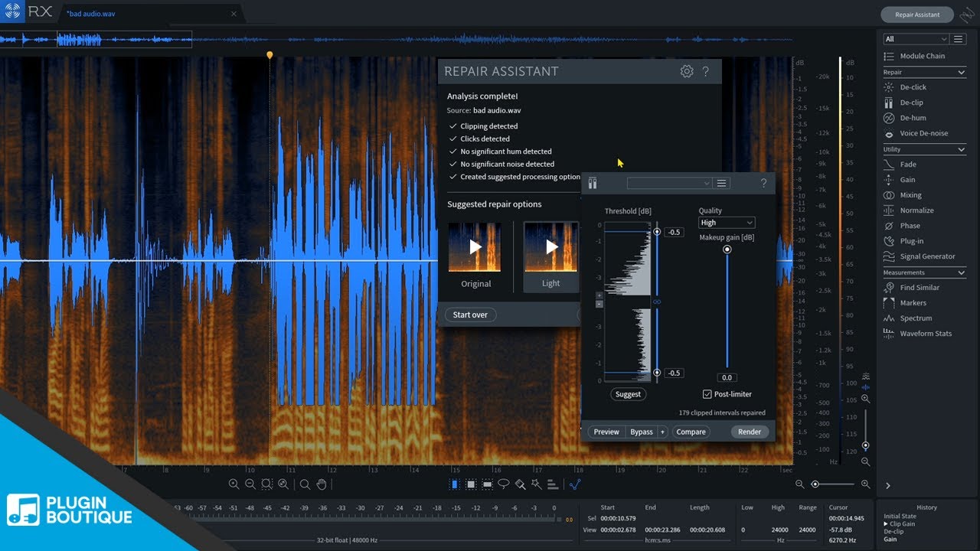The image size is (980, 551).
Task: Select the lasso selection tool
Action: [x=504, y=484]
